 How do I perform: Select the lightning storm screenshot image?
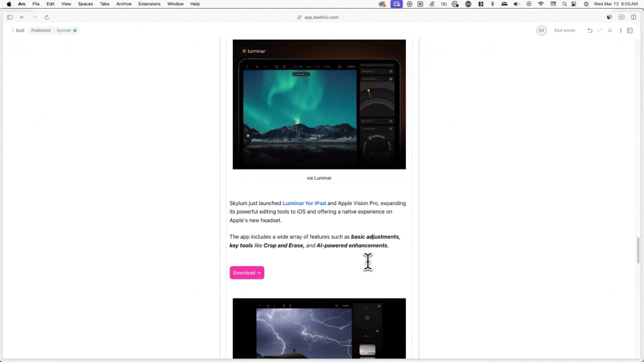point(319,328)
